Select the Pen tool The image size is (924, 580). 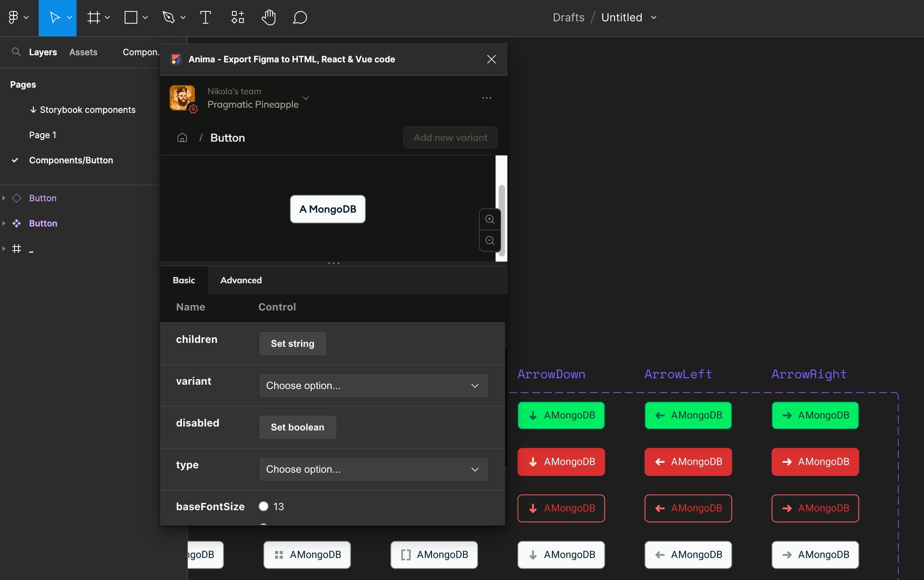coord(169,17)
